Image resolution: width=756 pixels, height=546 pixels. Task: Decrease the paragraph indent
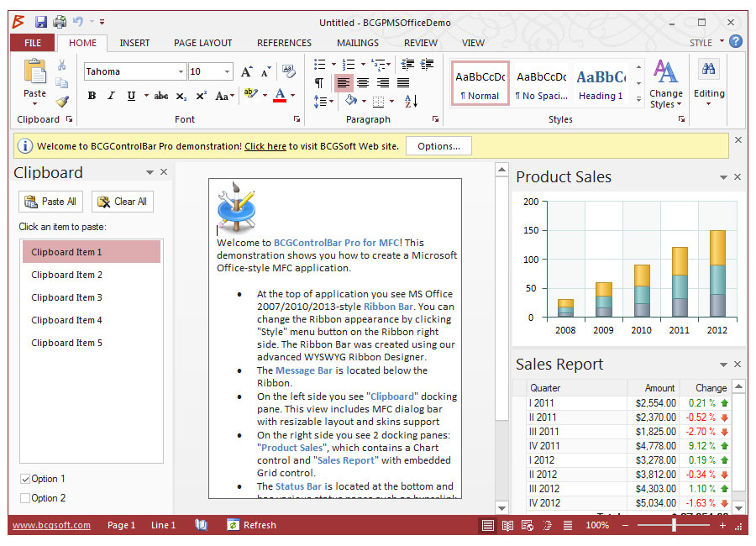(x=407, y=64)
